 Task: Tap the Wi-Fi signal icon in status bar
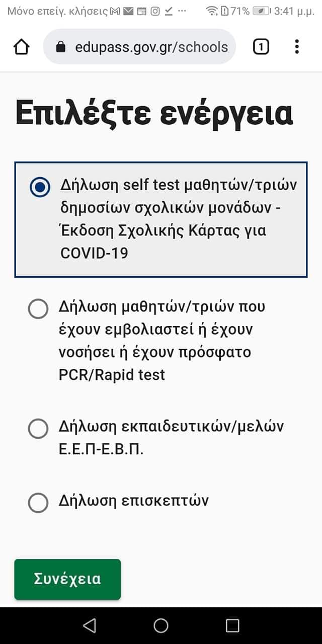[212, 11]
